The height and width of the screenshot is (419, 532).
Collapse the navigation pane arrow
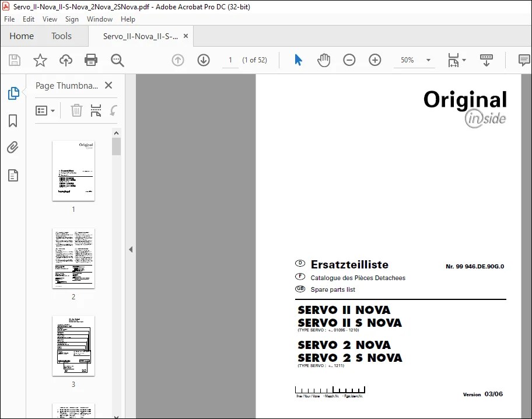pos(131,250)
